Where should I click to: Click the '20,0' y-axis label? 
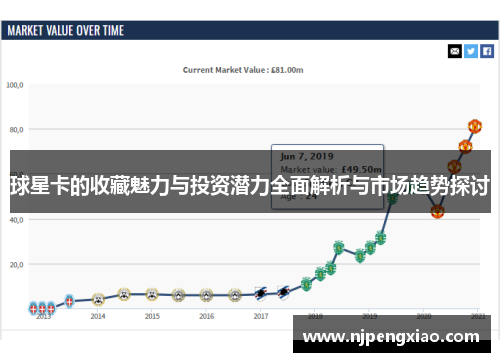(x=16, y=265)
